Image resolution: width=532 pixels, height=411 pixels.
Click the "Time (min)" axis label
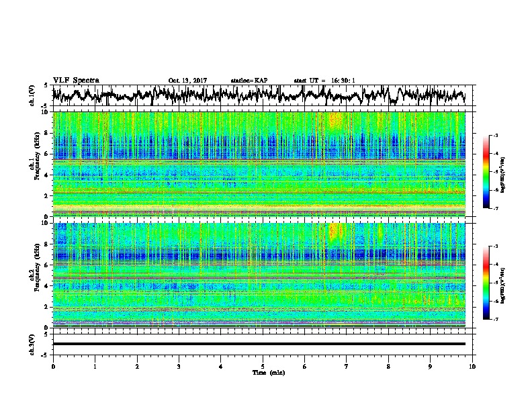coord(269,373)
